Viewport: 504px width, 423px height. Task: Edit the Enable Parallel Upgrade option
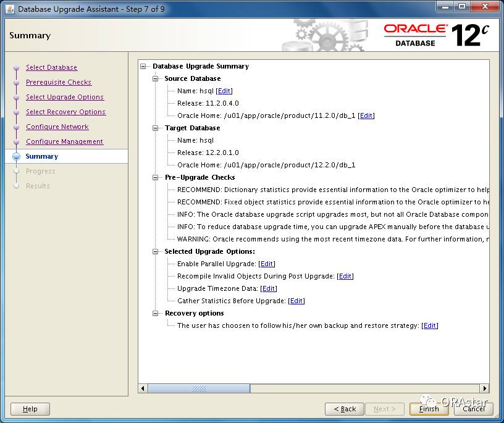[267, 264]
